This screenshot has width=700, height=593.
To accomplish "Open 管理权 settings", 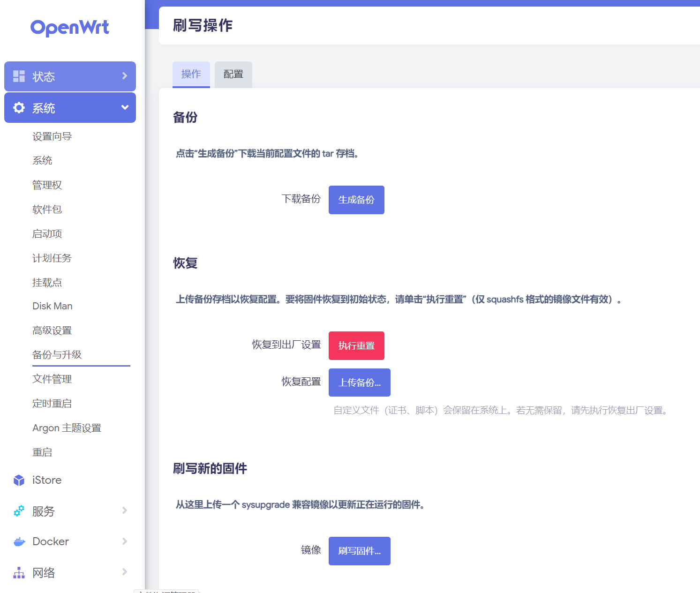I will point(47,185).
